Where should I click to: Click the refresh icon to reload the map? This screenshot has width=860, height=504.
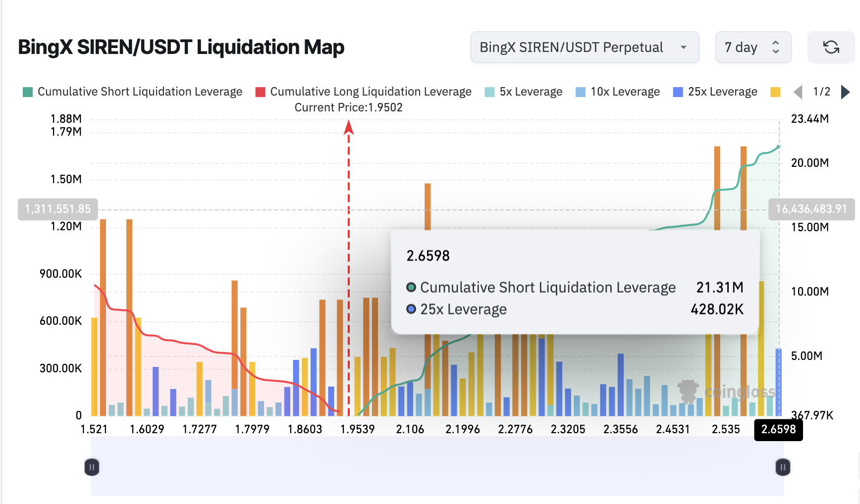(x=831, y=47)
